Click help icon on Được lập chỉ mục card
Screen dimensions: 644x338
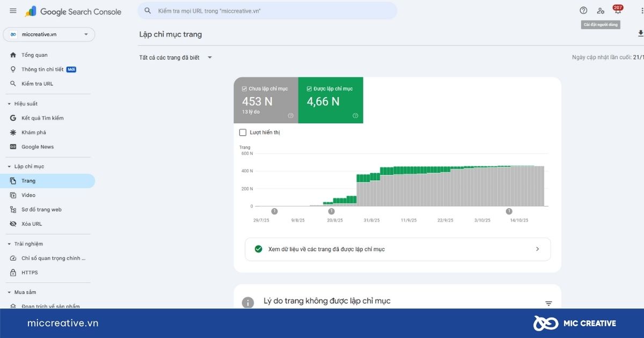(x=355, y=115)
